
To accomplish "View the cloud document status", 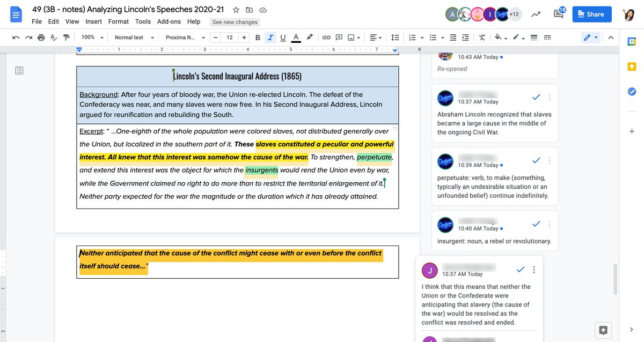I will [262, 10].
